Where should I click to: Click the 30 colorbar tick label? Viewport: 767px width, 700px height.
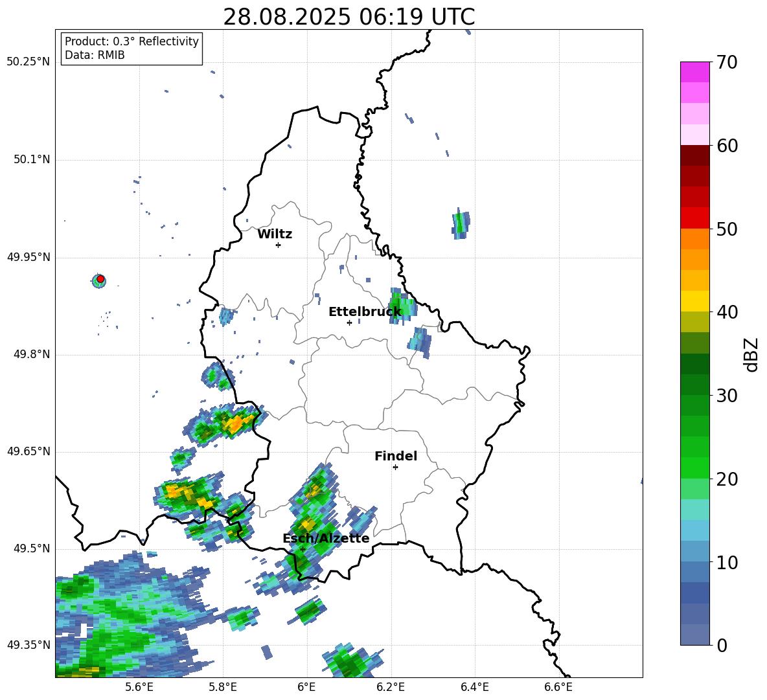point(727,396)
